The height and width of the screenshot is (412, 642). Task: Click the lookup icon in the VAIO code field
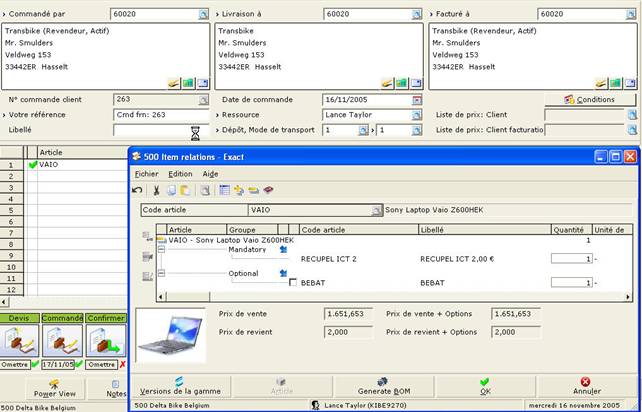[376, 211]
